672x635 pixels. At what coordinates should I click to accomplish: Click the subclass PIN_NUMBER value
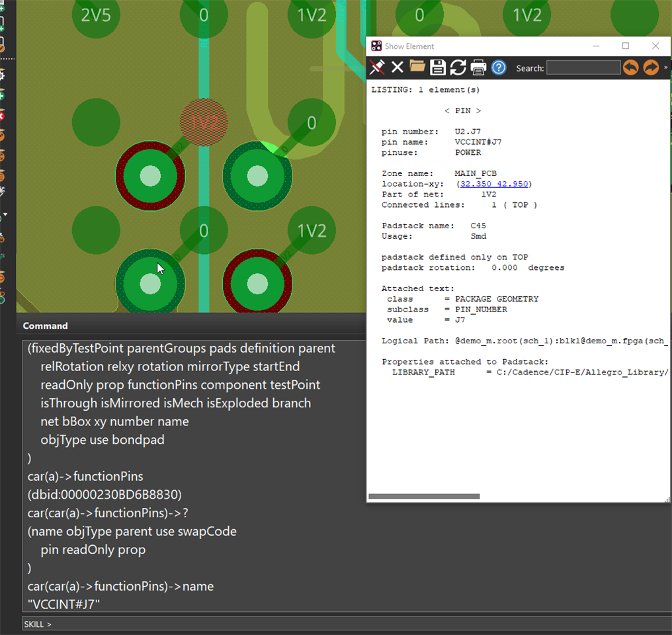point(481,310)
